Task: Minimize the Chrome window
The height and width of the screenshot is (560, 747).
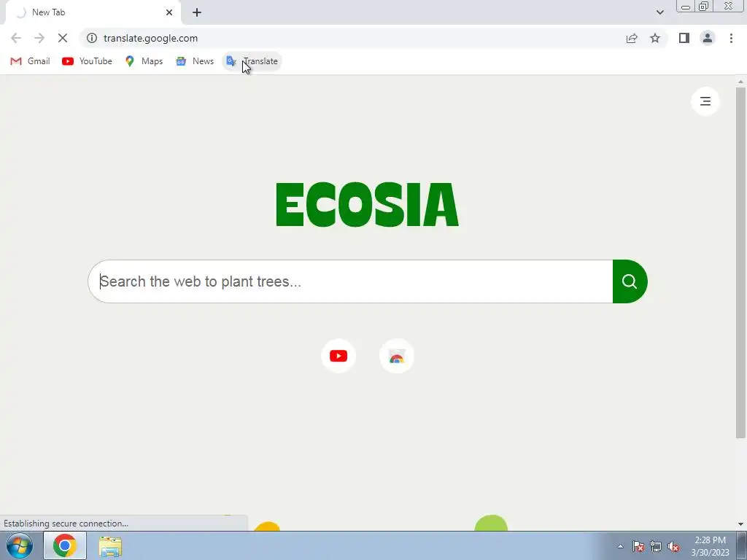Action: click(x=686, y=6)
